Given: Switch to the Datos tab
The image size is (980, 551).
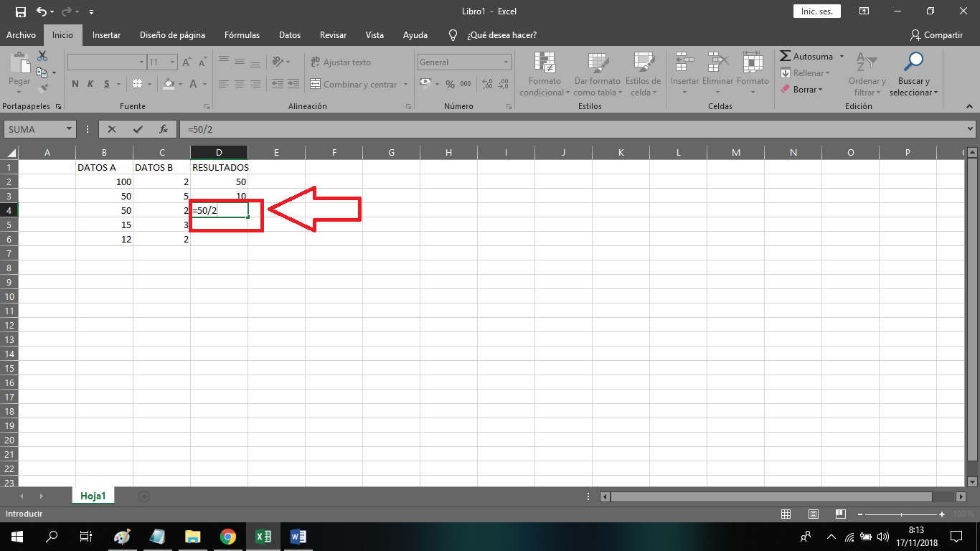Looking at the screenshot, I should (290, 35).
